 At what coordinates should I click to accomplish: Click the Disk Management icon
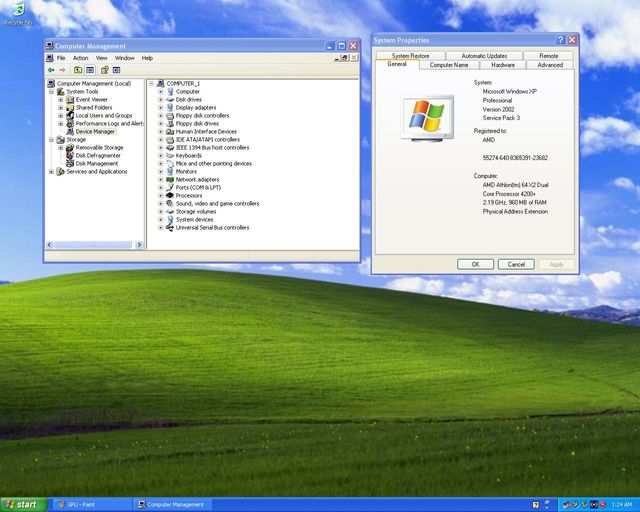coord(70,164)
